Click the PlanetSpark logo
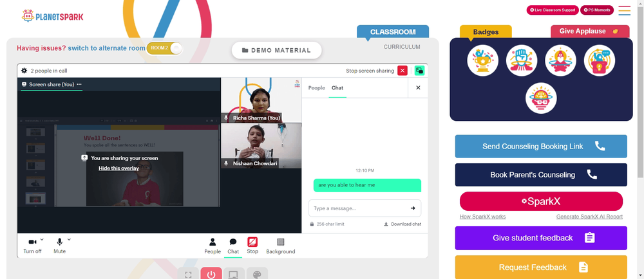 coord(53,16)
